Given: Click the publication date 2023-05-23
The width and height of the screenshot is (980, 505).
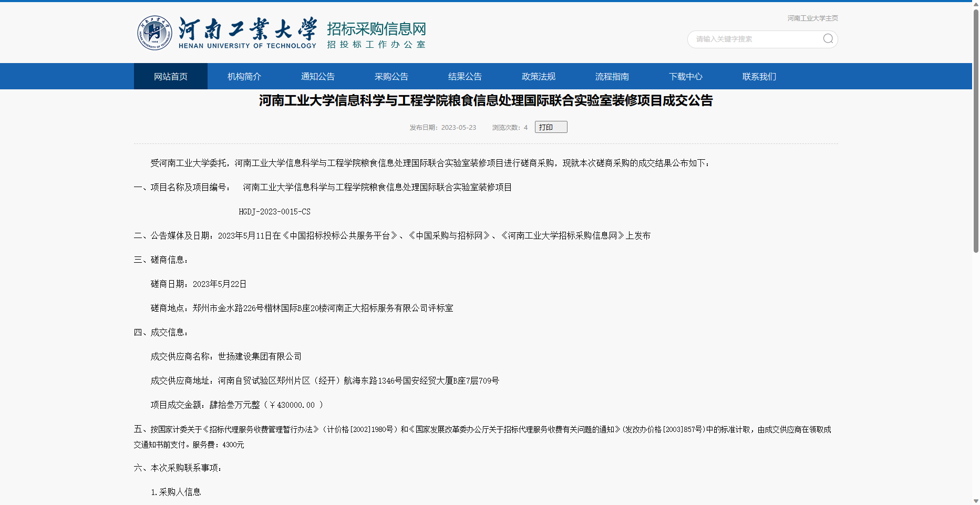Looking at the screenshot, I should coord(458,127).
